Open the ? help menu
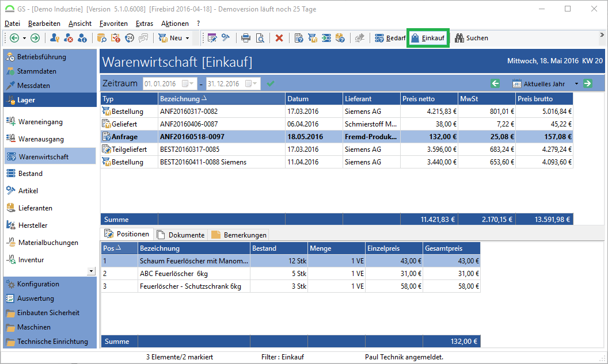 pyautogui.click(x=198, y=24)
